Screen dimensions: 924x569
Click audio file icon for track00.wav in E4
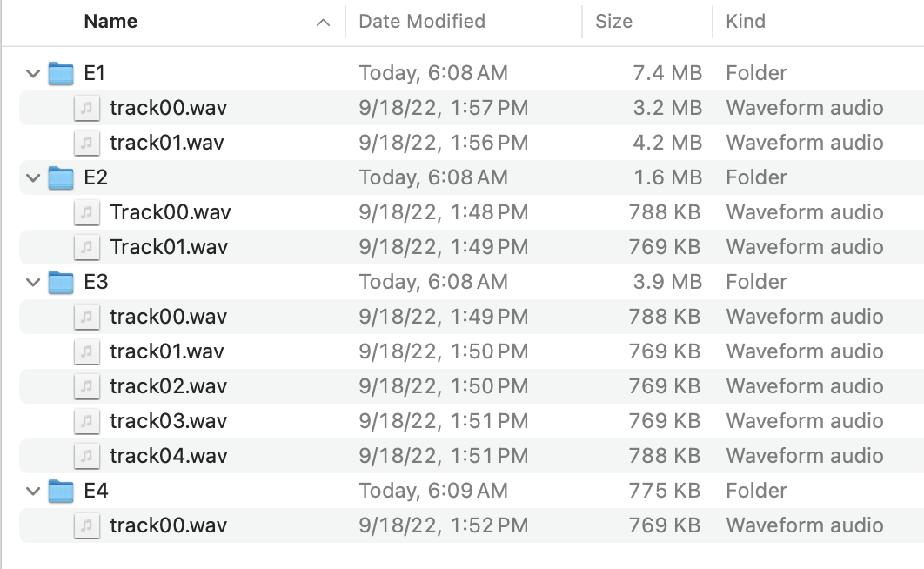click(86, 525)
